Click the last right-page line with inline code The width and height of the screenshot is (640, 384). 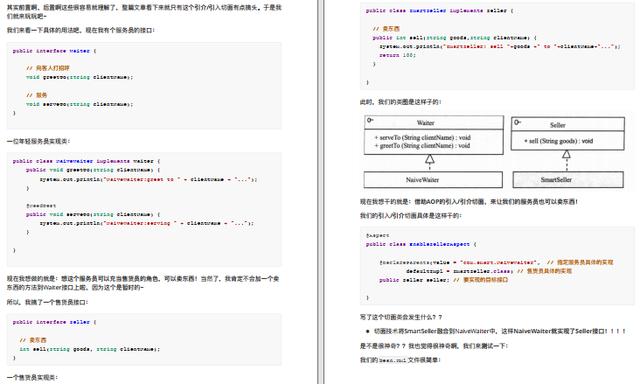pos(400,360)
